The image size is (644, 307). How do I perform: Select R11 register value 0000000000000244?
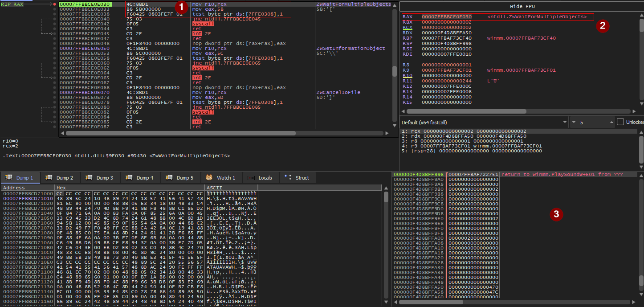coord(446,81)
